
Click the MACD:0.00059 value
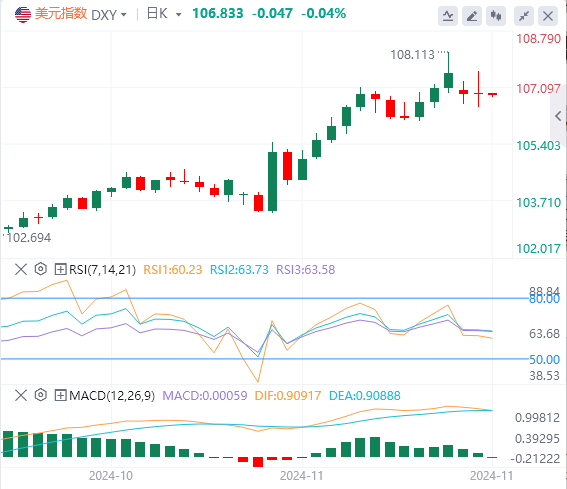click(x=205, y=396)
